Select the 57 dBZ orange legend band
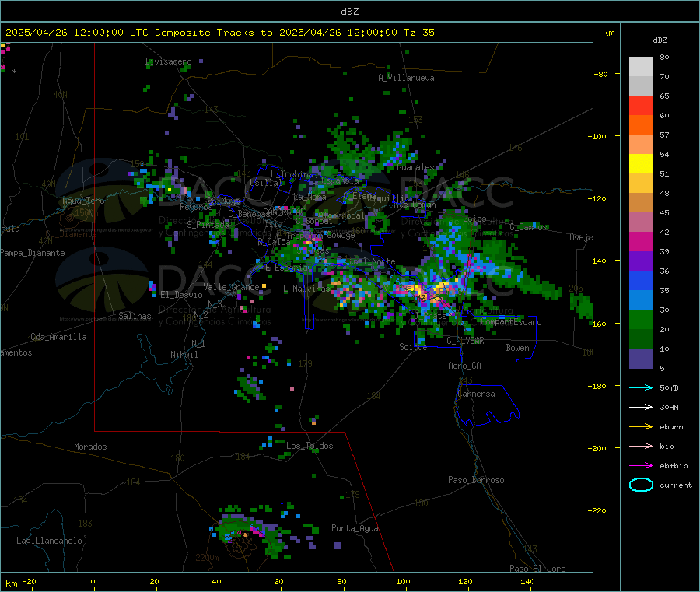 [x=641, y=125]
